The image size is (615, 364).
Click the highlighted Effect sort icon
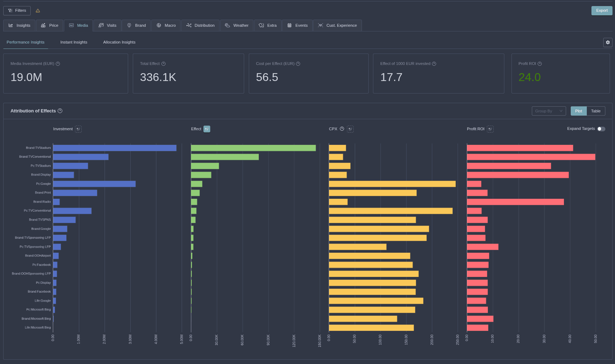(207, 129)
